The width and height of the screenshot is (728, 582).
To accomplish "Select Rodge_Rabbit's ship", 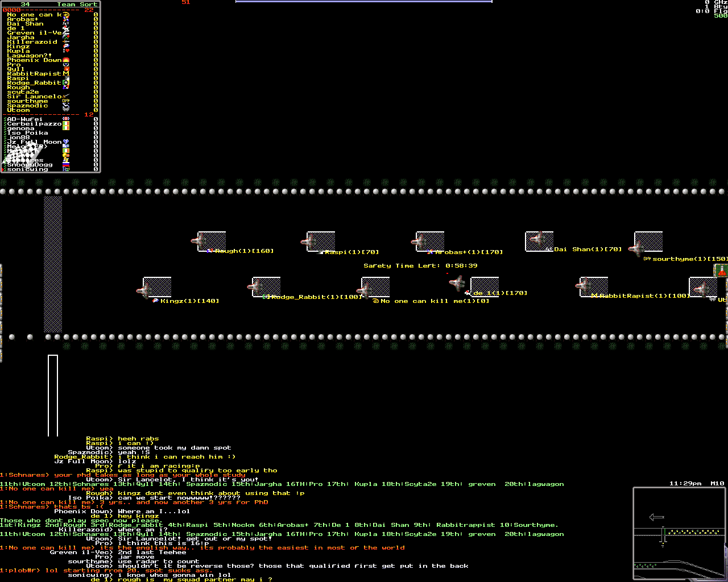I will point(255,288).
